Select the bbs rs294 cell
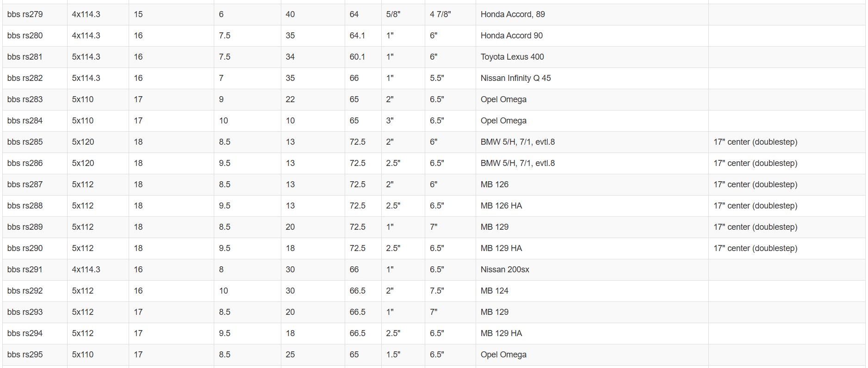868x368 pixels. click(x=35, y=333)
